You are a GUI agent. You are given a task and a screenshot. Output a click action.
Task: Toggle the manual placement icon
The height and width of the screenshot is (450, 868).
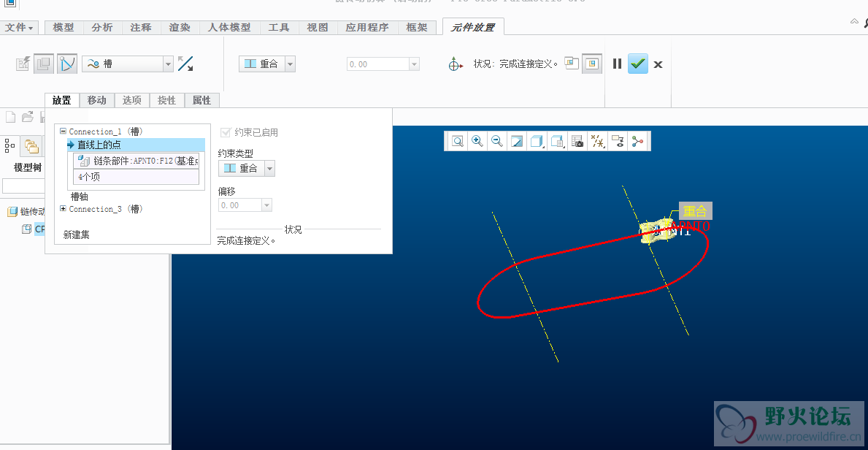point(44,64)
